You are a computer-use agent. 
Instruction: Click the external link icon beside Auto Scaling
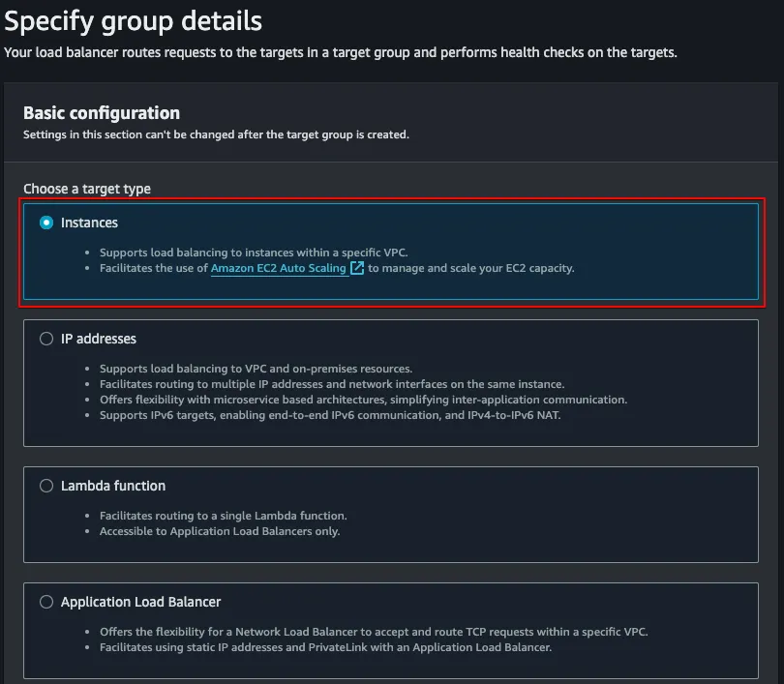357,268
